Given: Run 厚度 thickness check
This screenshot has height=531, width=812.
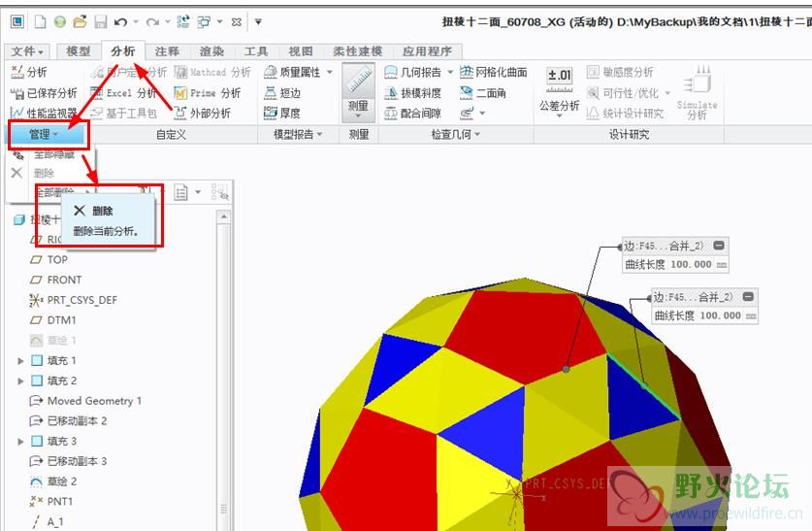Looking at the screenshot, I should [282, 113].
